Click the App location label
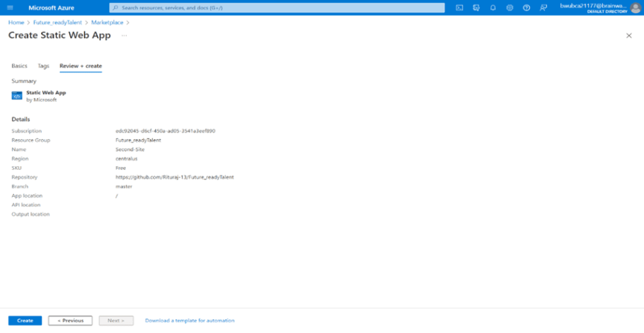Screen dimensions: 644x333 (x=27, y=196)
